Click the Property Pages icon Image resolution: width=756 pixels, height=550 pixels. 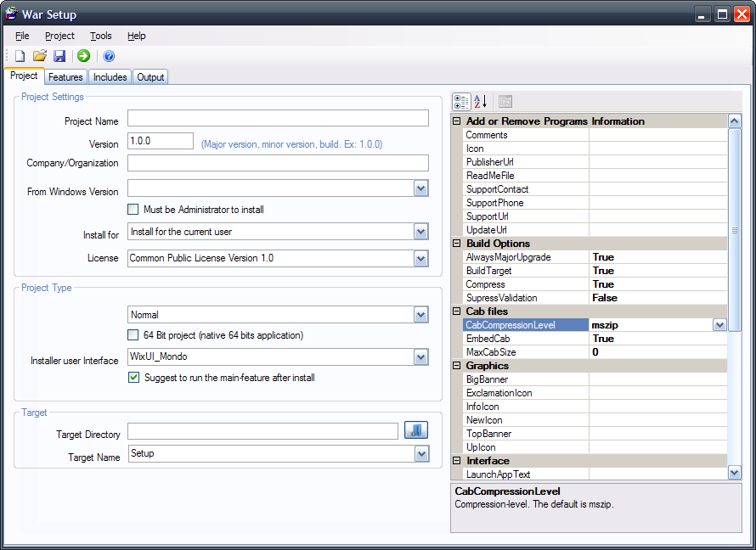point(505,102)
